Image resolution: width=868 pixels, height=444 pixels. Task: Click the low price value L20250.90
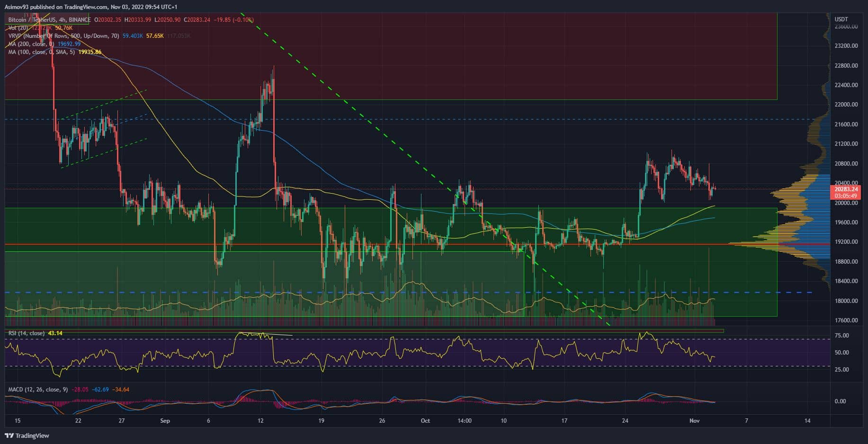click(168, 20)
